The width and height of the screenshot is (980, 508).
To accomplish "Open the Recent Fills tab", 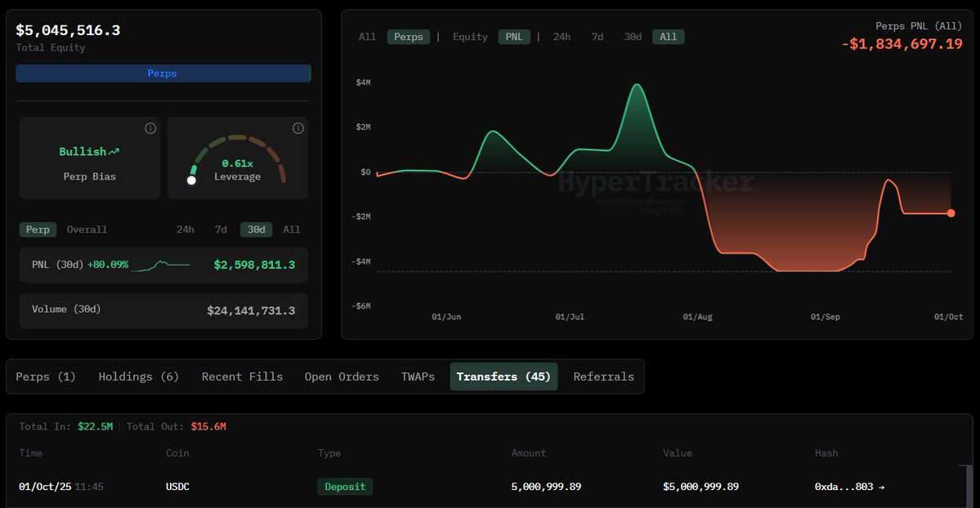I will (242, 377).
